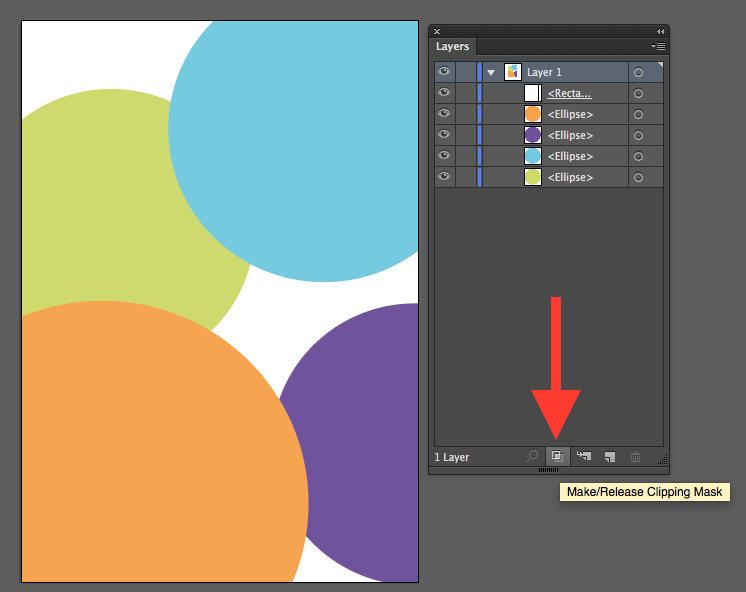746x592 pixels.
Task: Hide the orange Ellipse eye icon
Action: point(444,113)
